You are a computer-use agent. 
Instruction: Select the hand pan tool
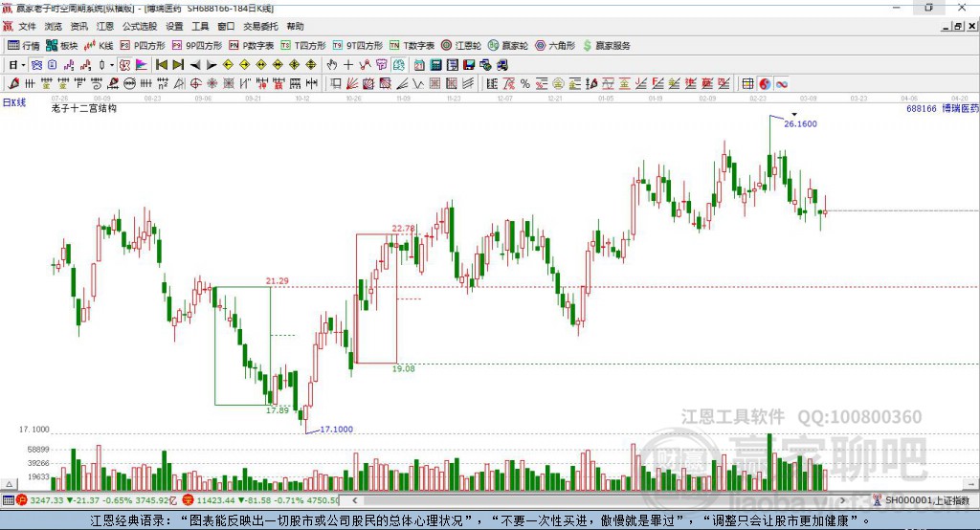[x=332, y=65]
